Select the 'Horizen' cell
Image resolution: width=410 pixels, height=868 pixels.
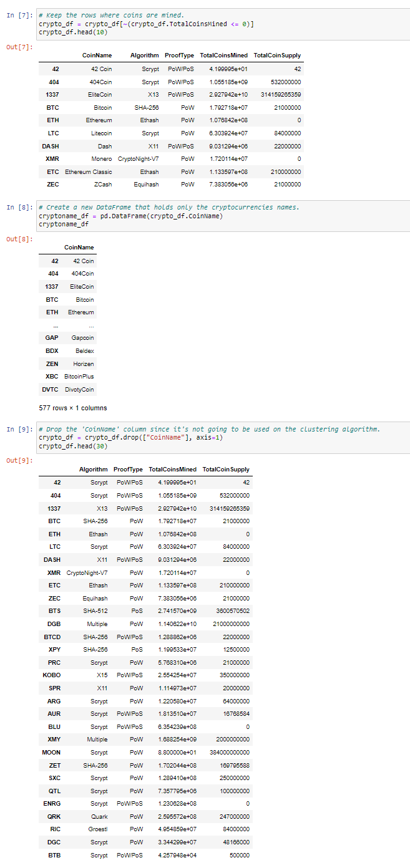coord(84,364)
